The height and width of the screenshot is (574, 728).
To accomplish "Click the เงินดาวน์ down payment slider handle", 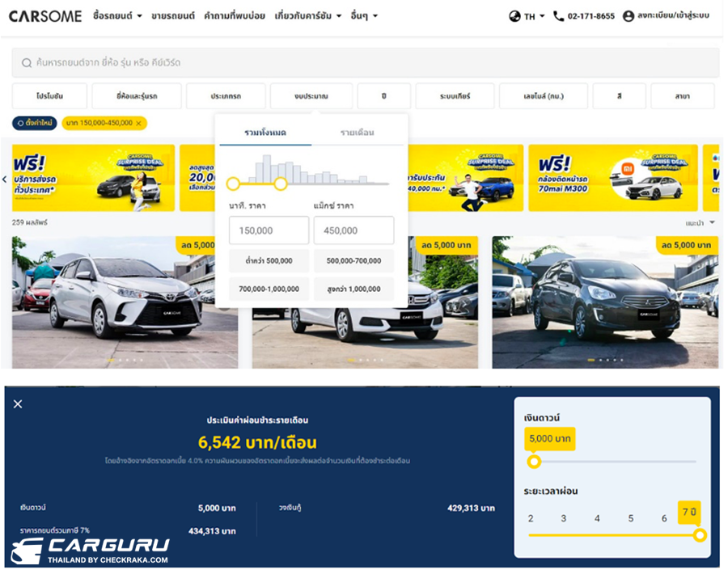I will (534, 462).
